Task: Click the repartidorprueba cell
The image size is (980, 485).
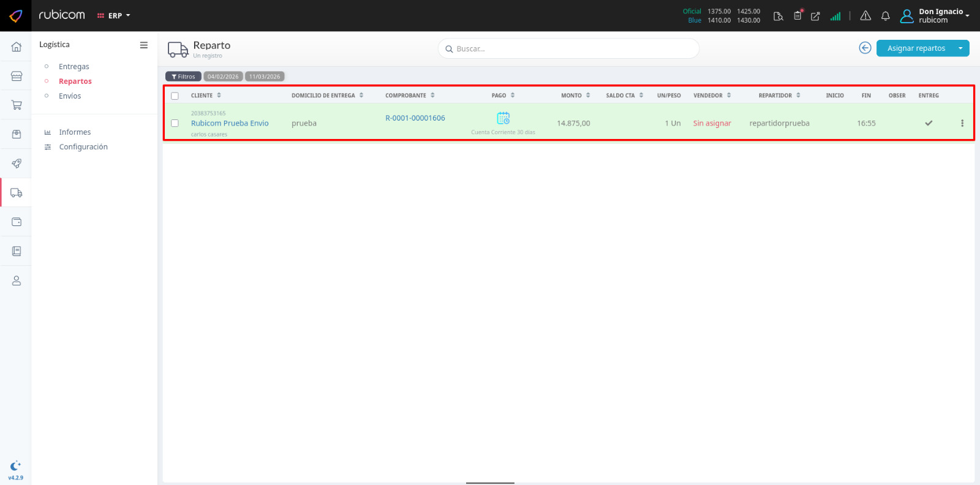Action: pos(779,123)
